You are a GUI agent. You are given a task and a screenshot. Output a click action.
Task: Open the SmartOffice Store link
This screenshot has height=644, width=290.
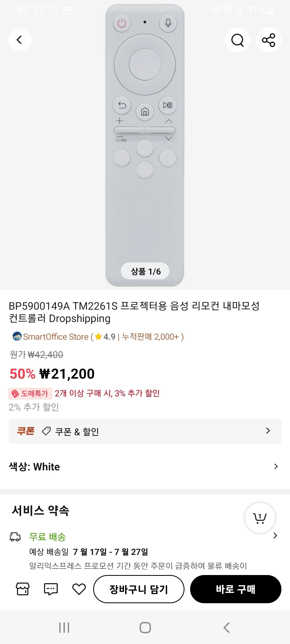56,337
